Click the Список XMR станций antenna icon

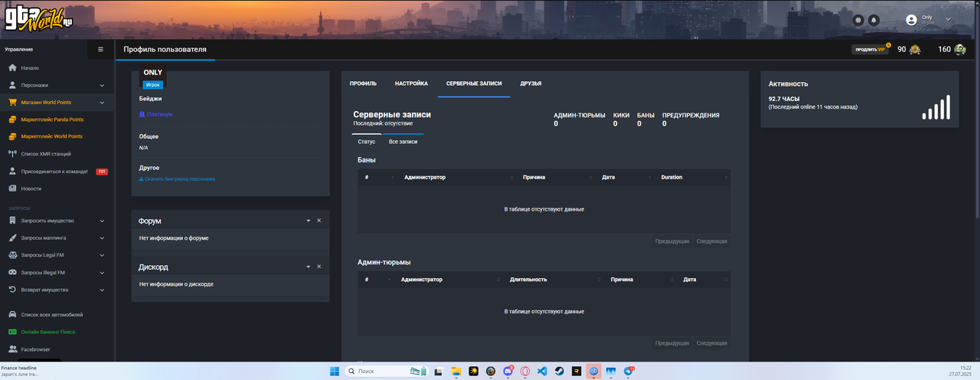(x=12, y=154)
